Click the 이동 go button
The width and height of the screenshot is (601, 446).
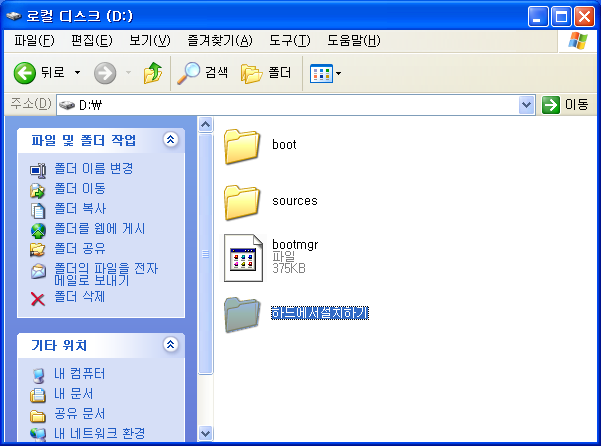pos(565,105)
